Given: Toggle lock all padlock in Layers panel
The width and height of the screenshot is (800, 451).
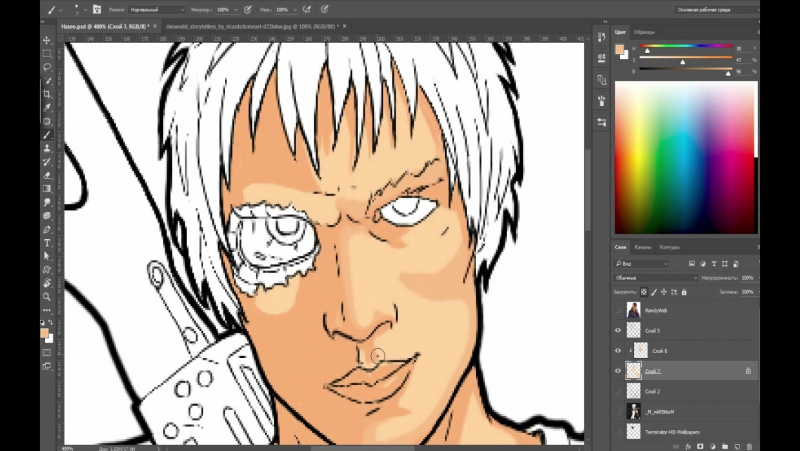Looking at the screenshot, I should coord(684,292).
